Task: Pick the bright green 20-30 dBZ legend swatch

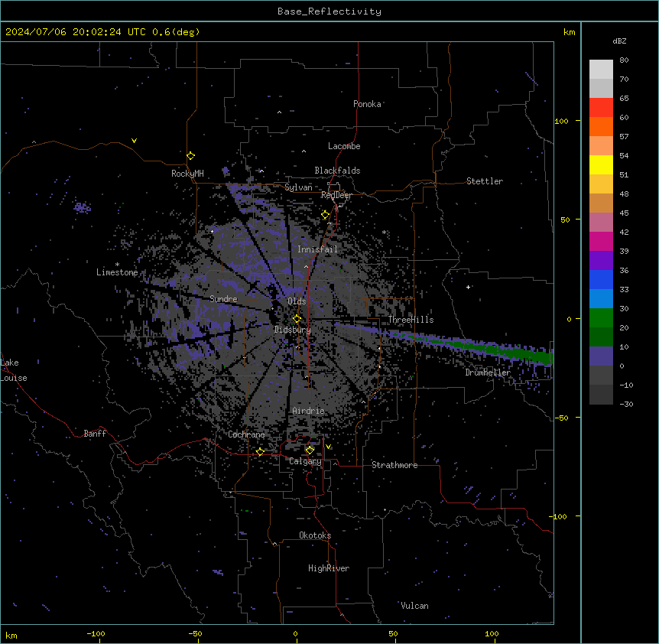Action: [601, 318]
